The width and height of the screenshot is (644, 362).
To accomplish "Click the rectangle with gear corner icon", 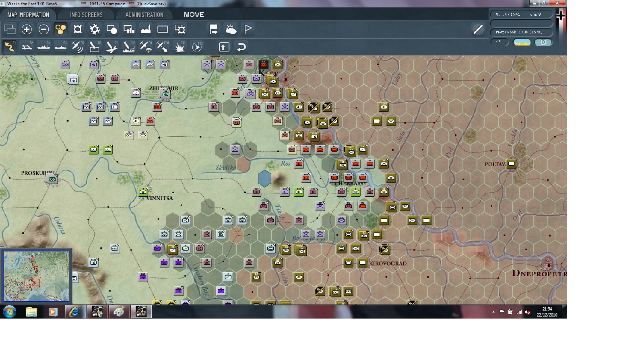I will 180,29.
